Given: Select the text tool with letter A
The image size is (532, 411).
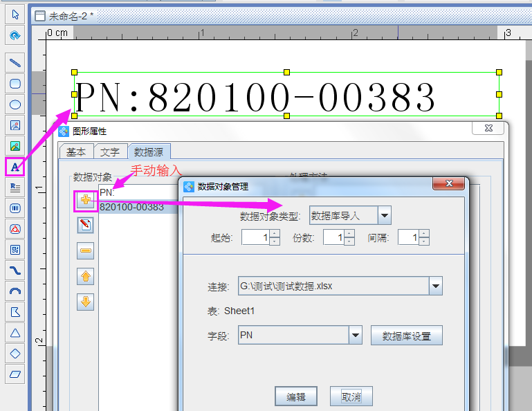Looking at the screenshot, I should pyautogui.click(x=15, y=167).
